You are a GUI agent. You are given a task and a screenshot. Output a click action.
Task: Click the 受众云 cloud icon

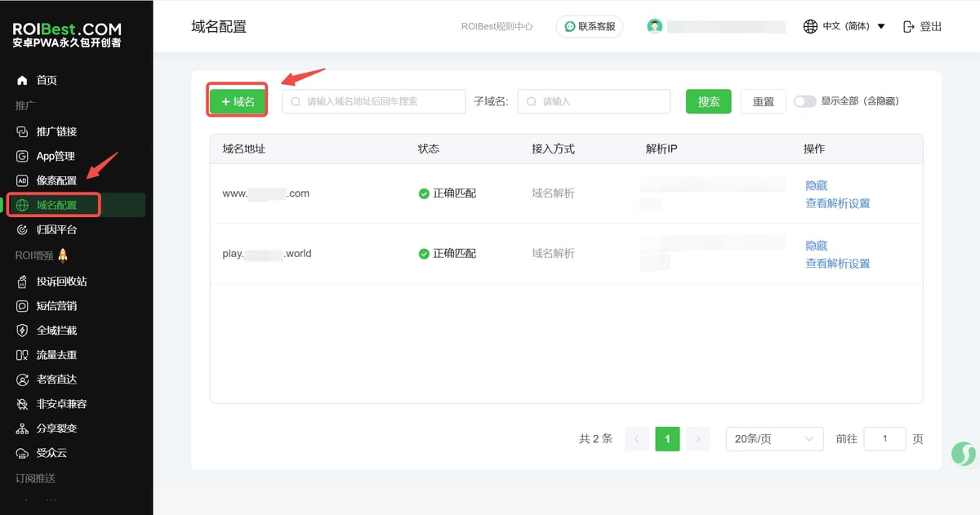(x=22, y=452)
